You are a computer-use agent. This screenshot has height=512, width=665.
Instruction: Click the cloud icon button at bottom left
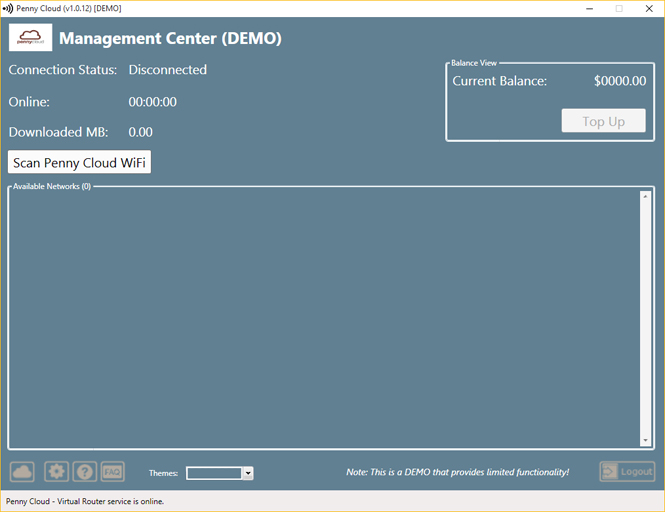click(x=22, y=472)
